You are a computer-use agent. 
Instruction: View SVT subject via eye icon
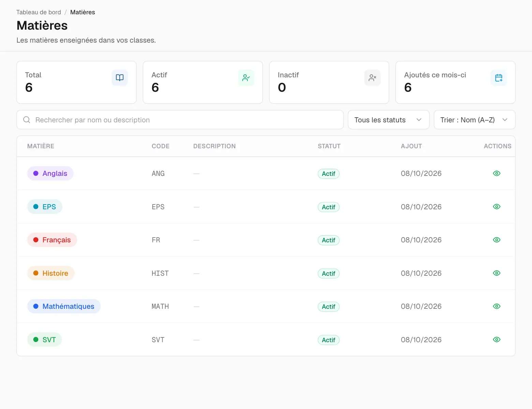(497, 339)
